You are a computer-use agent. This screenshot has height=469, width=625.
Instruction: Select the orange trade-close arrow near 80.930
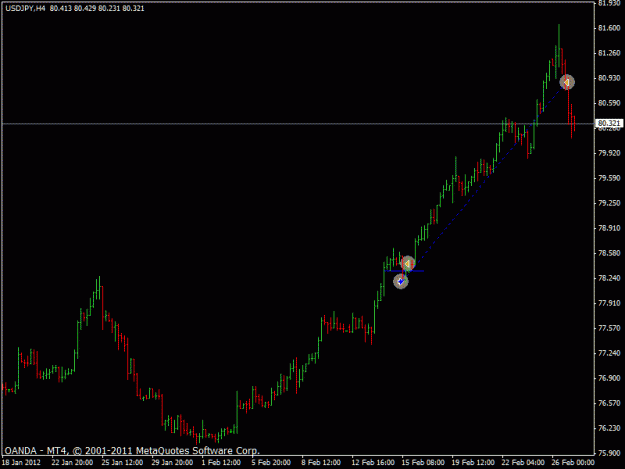tap(567, 82)
